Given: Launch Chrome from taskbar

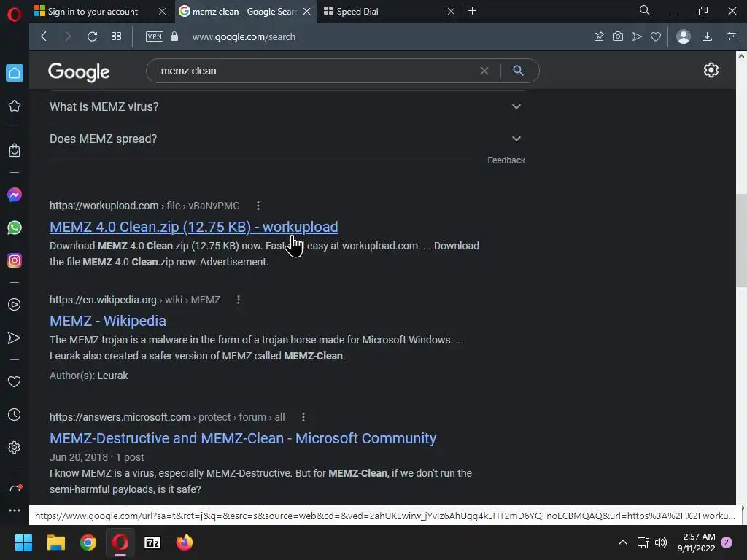Looking at the screenshot, I should 88,542.
